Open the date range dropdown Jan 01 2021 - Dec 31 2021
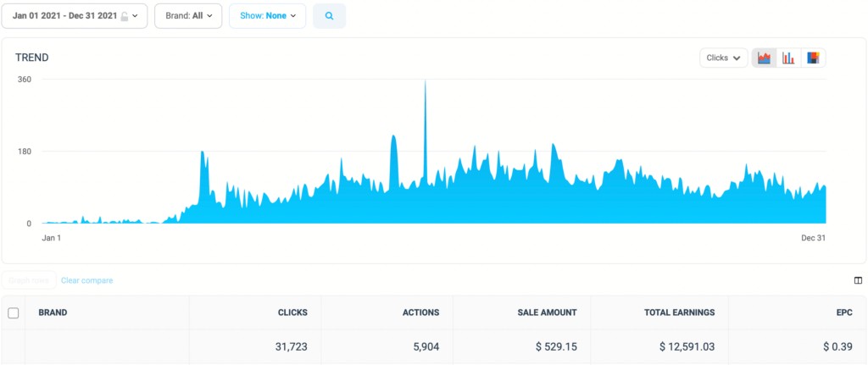This screenshot has height=365, width=868. pyautogui.click(x=75, y=16)
